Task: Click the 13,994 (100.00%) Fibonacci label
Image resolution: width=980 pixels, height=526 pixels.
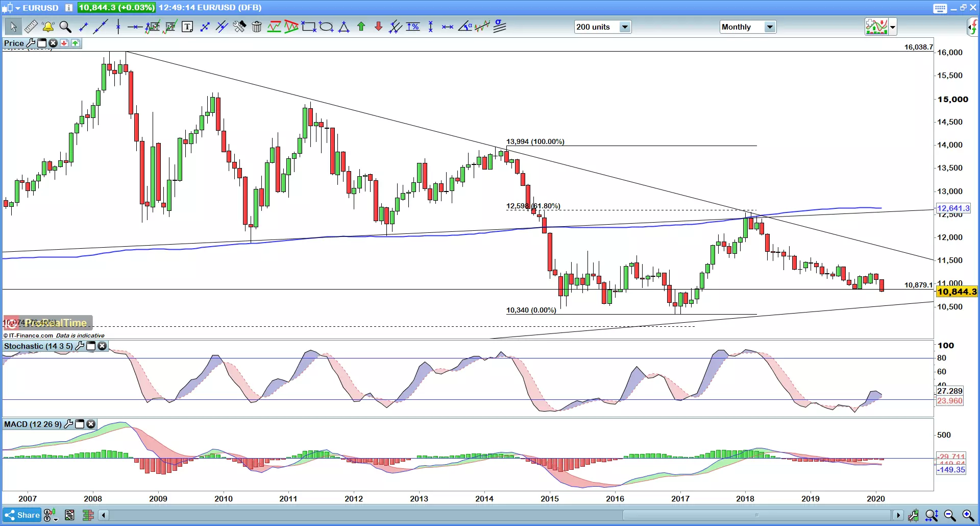Action: coord(535,141)
